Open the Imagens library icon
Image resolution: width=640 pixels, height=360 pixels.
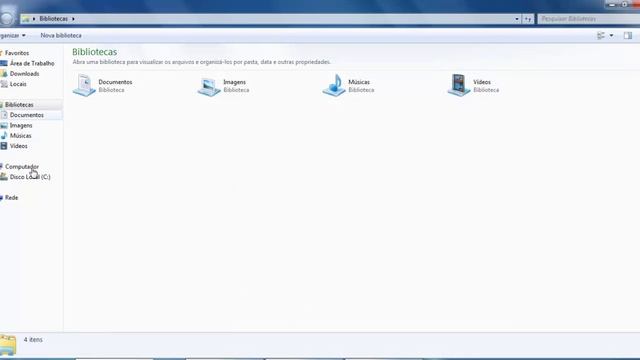pos(209,86)
